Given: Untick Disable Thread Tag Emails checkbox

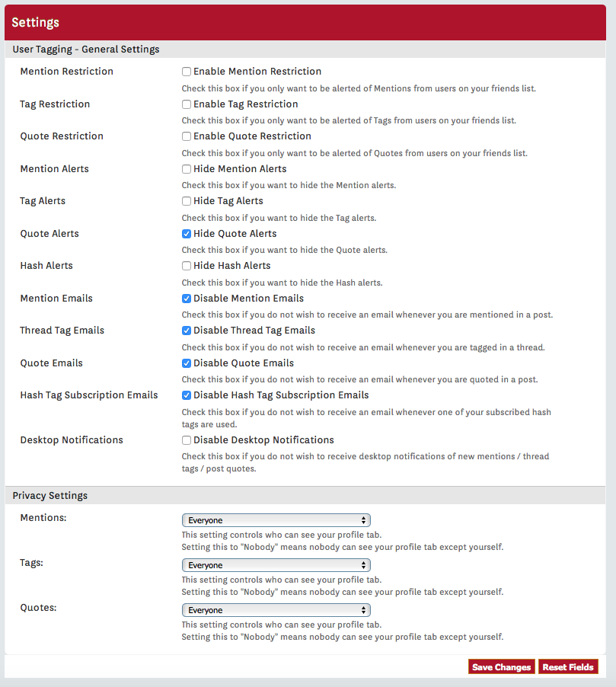Looking at the screenshot, I should pyautogui.click(x=187, y=331).
